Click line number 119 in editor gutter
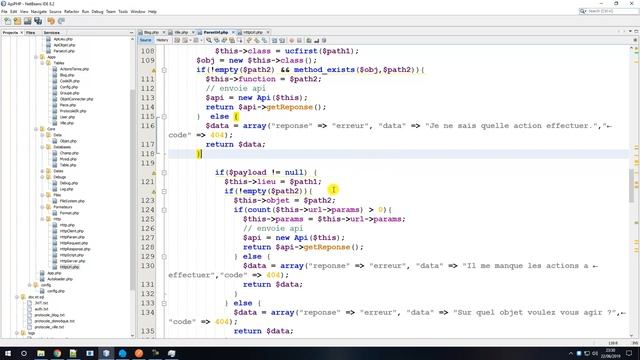 [147, 163]
